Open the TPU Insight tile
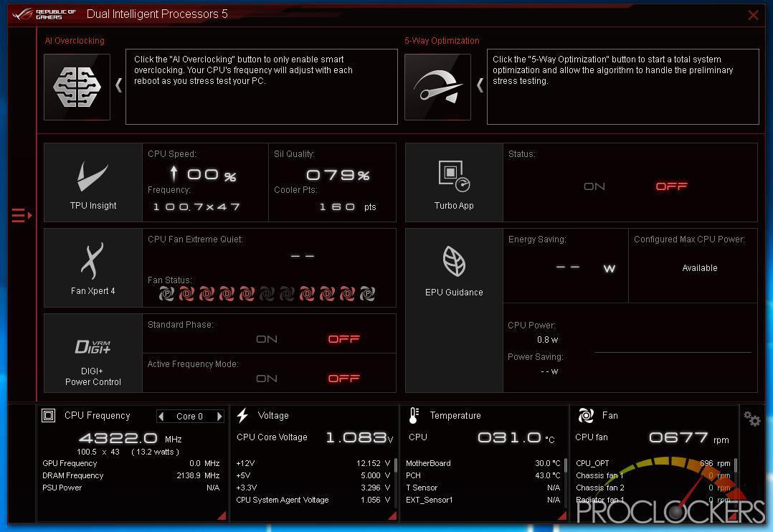Viewport: 773px width, 532px height. [x=93, y=182]
